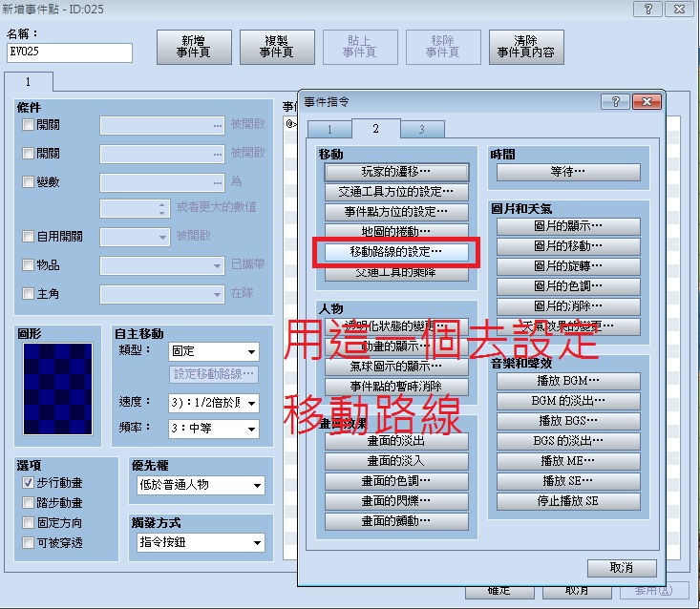
Task: Open the 類型 固定 dropdown
Action: [213, 351]
